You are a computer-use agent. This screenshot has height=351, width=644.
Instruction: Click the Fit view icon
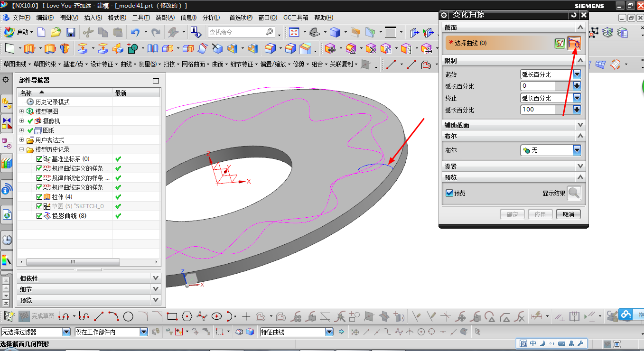294,32
